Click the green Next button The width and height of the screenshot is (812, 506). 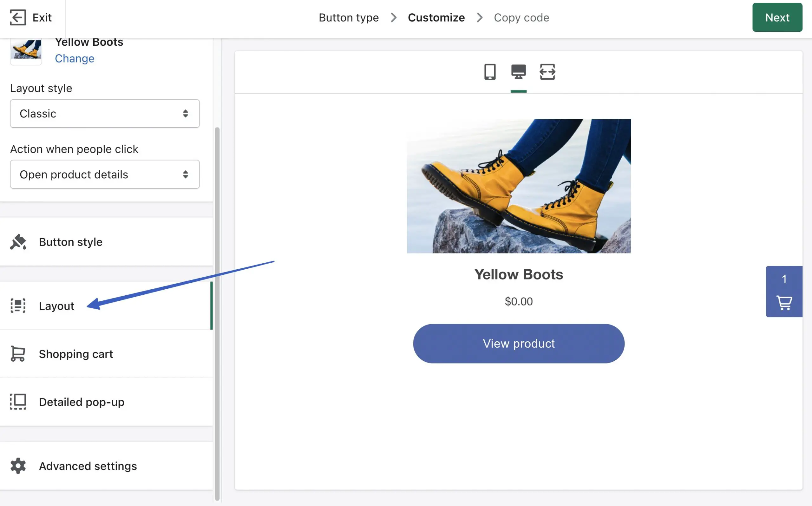point(777,17)
